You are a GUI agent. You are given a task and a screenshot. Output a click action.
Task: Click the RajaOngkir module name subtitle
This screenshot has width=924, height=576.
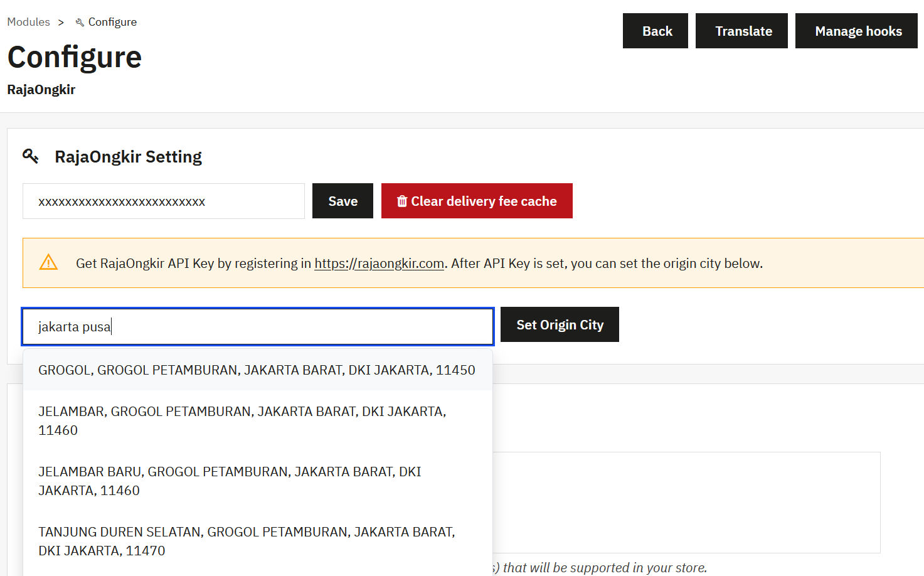[x=41, y=90]
